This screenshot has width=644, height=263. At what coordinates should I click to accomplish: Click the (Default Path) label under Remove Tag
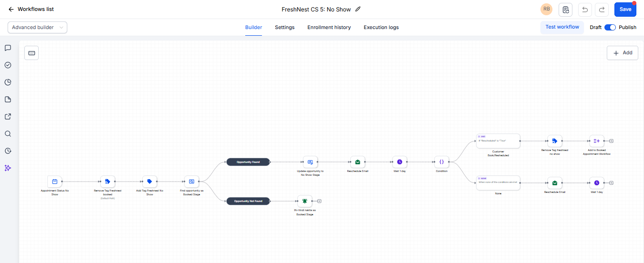coord(107,198)
